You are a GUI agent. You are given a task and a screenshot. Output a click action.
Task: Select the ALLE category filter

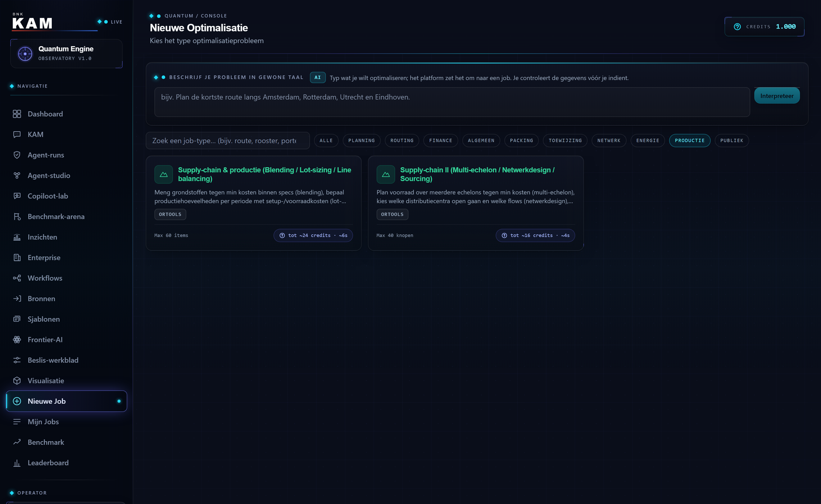(326, 141)
